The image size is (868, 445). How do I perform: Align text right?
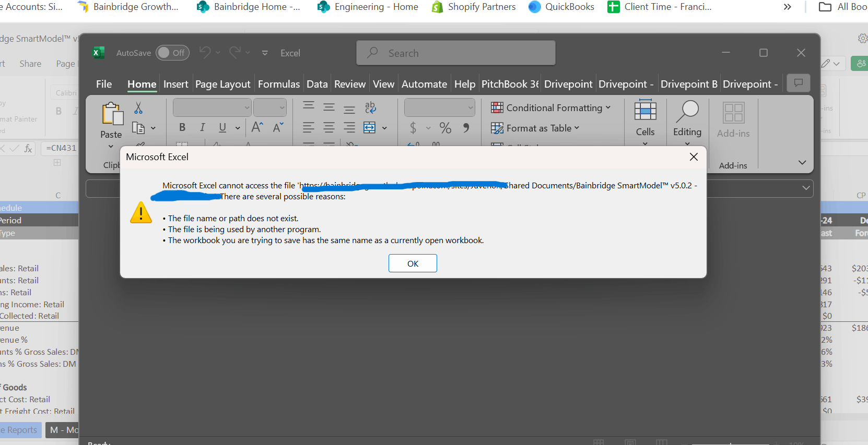(349, 127)
